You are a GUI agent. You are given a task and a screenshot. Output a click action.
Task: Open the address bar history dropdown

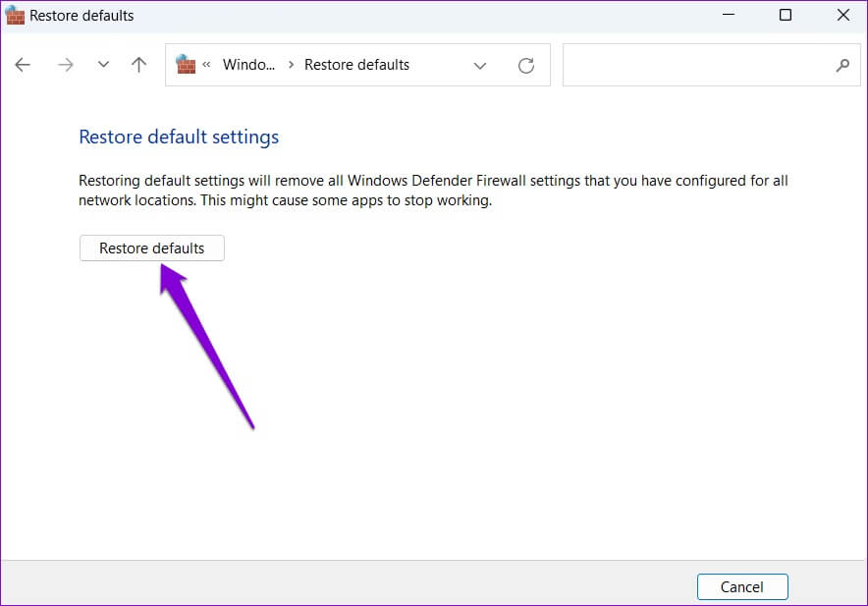click(480, 65)
